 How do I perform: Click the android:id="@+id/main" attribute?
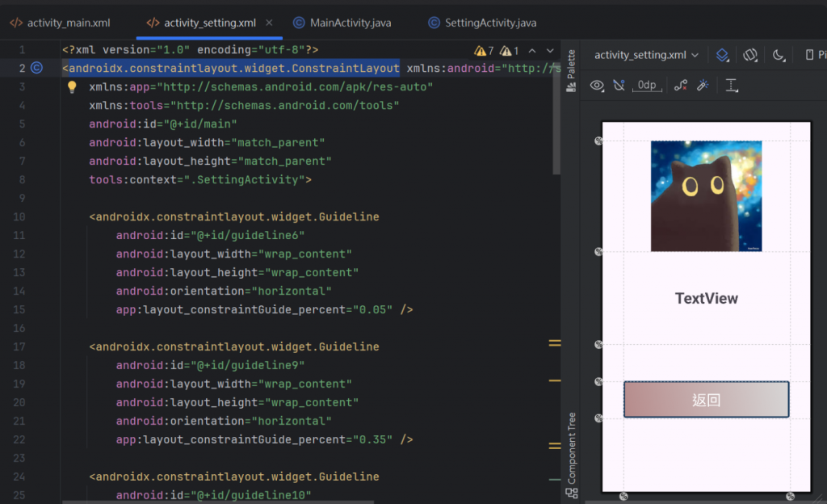(x=163, y=124)
